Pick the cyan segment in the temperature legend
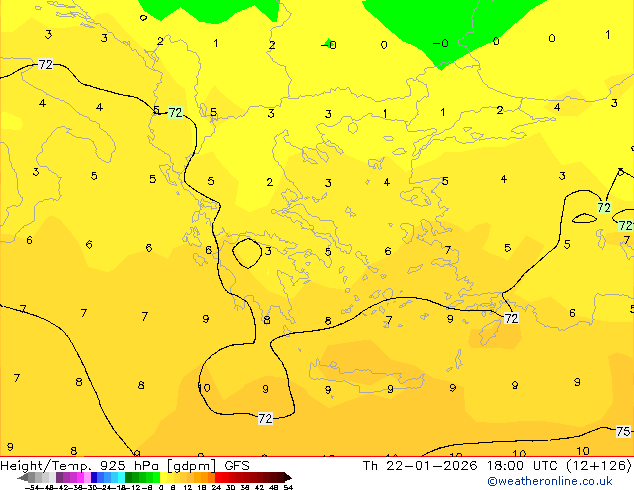Screen dimensions: 634x490 click(121, 477)
